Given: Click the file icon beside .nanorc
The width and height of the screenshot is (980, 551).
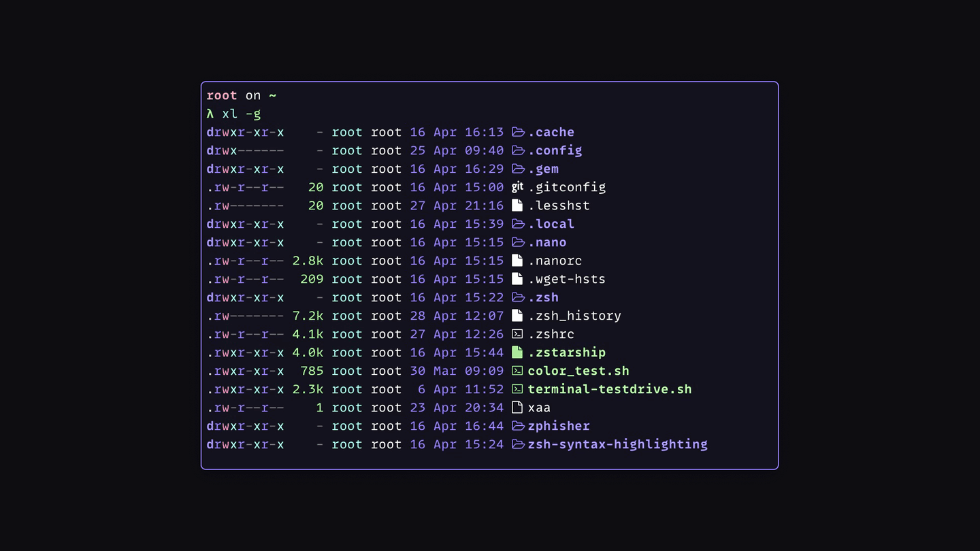Looking at the screenshot, I should tap(518, 261).
